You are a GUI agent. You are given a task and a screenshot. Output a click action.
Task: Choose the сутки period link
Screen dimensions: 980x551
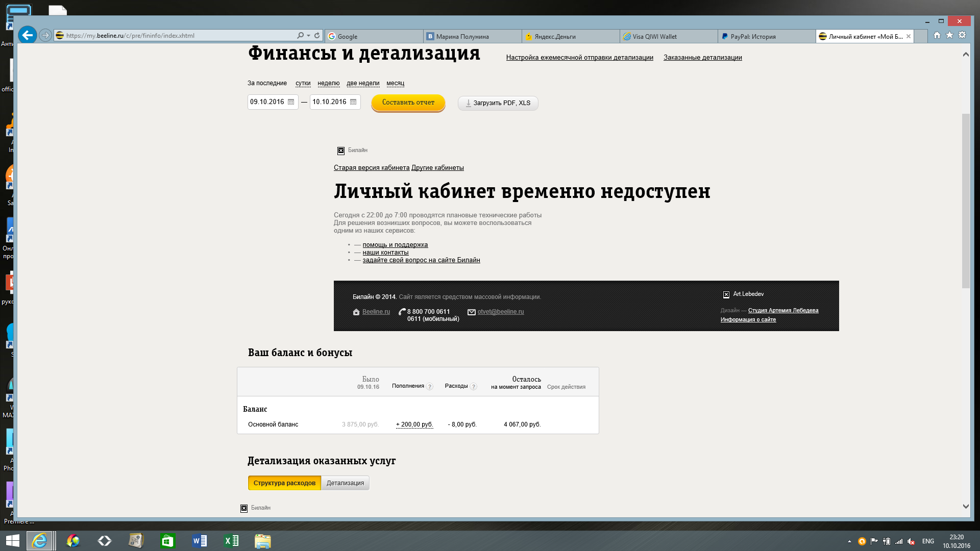[303, 83]
